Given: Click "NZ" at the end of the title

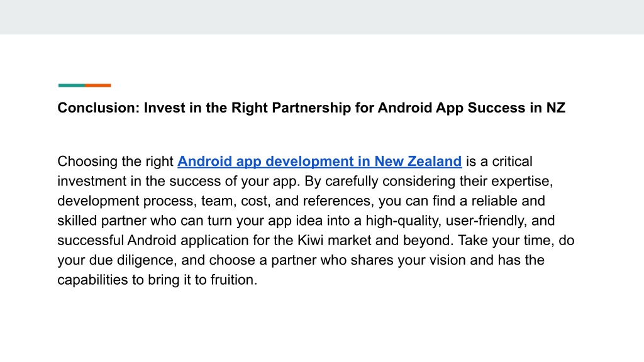Looking at the screenshot, I should (x=556, y=107).
